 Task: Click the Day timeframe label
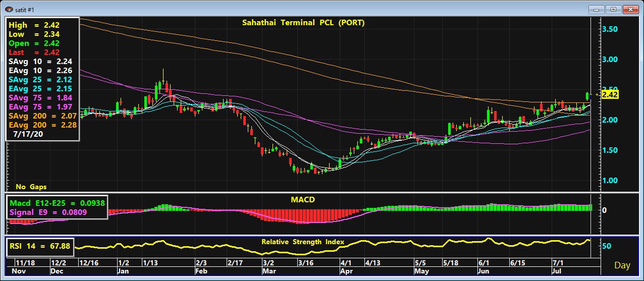point(622,265)
